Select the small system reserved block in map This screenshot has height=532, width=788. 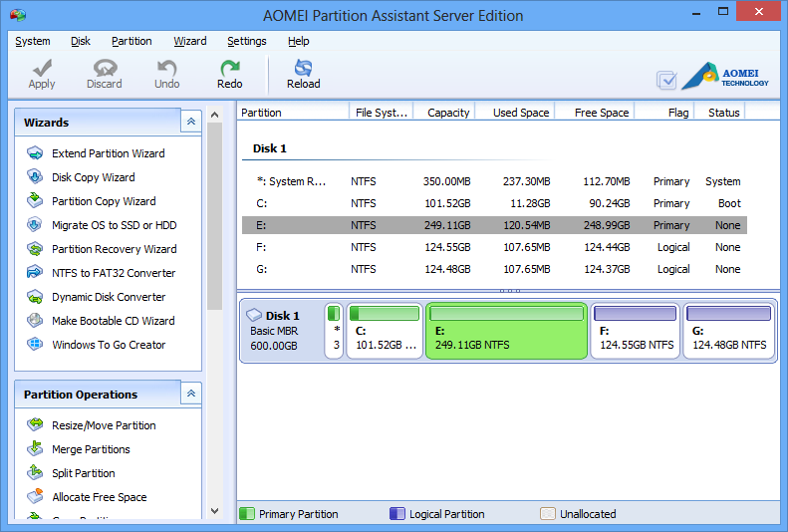click(x=334, y=331)
